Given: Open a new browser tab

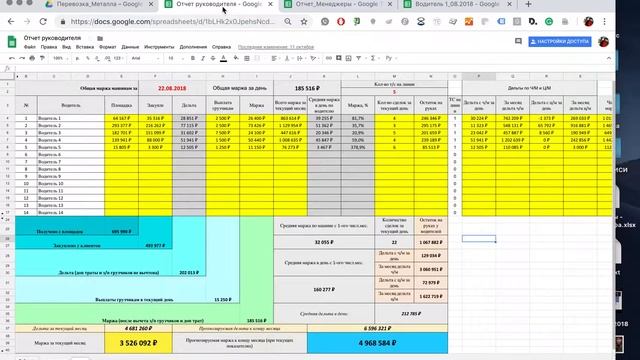Looking at the screenshot, I should click(528, 4).
